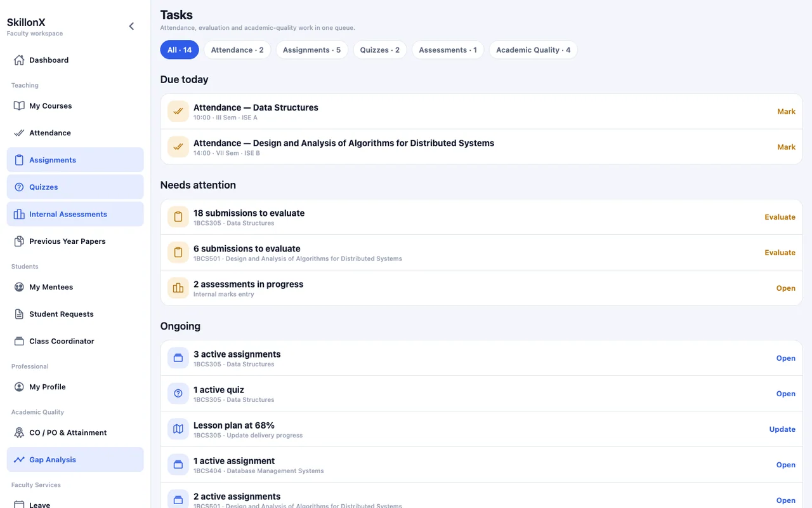This screenshot has width=812, height=508.
Task: Select the Assessments · 1 filter
Action: pos(448,50)
